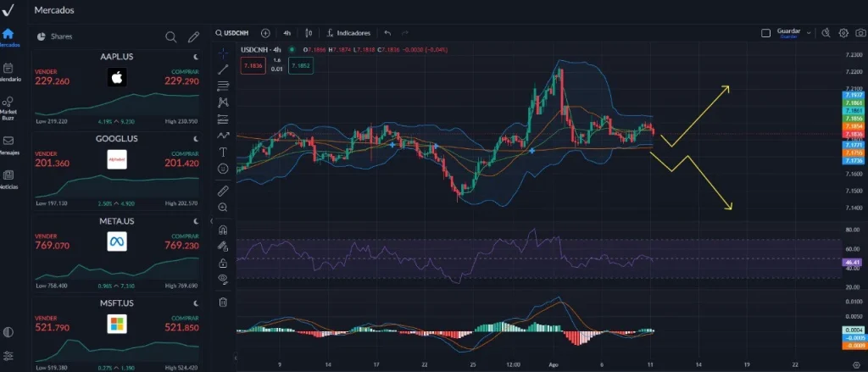868x372 pixels.
Task: Click AAPL.US COMPRAR price 229.290
Action: click(x=181, y=81)
